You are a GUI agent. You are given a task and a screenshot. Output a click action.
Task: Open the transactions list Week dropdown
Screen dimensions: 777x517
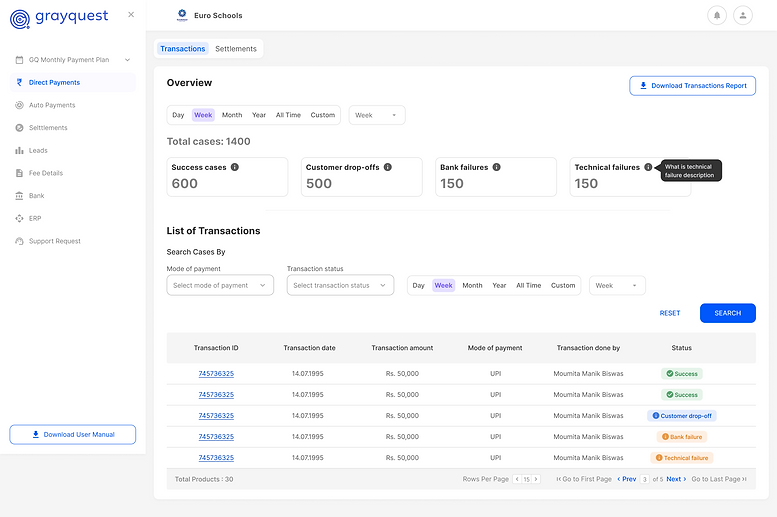coord(617,286)
